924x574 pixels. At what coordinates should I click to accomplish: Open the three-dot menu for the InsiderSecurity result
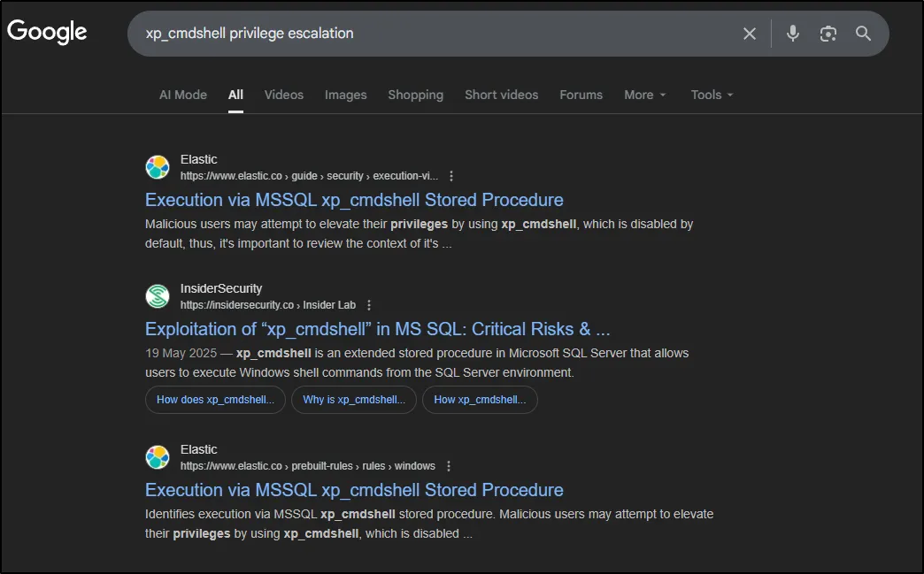coord(369,304)
